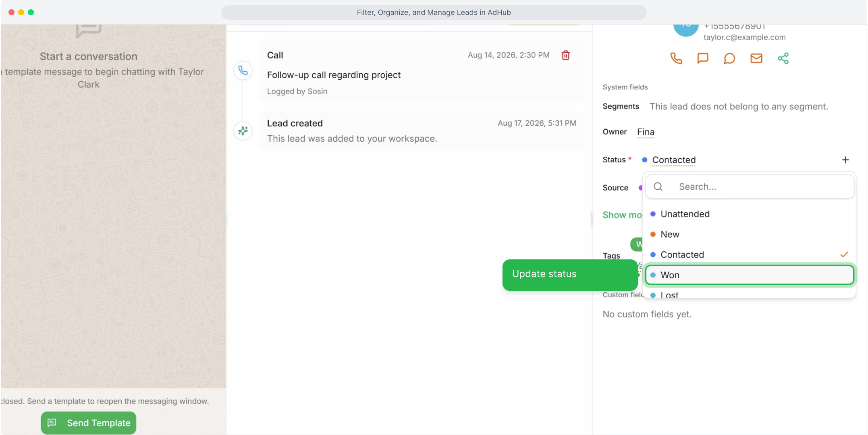Change the Owner field Fina
The width and height of the screenshot is (868, 435).
[646, 132]
